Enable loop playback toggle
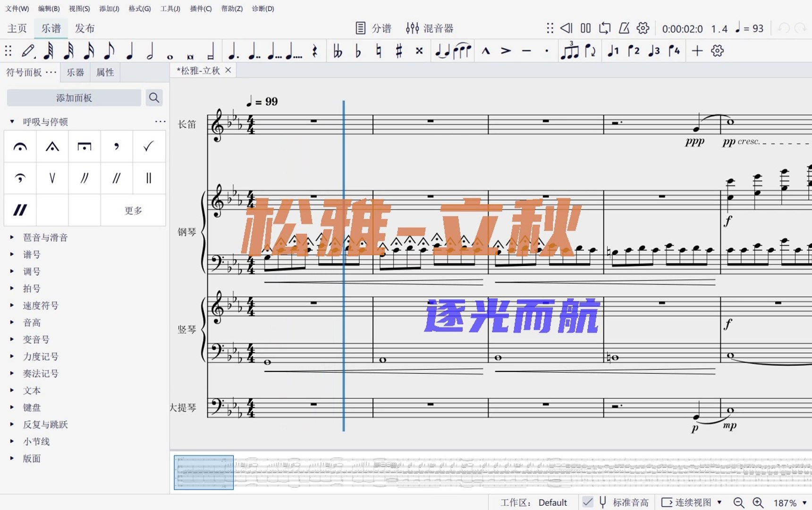This screenshot has height=510, width=812. (x=605, y=28)
